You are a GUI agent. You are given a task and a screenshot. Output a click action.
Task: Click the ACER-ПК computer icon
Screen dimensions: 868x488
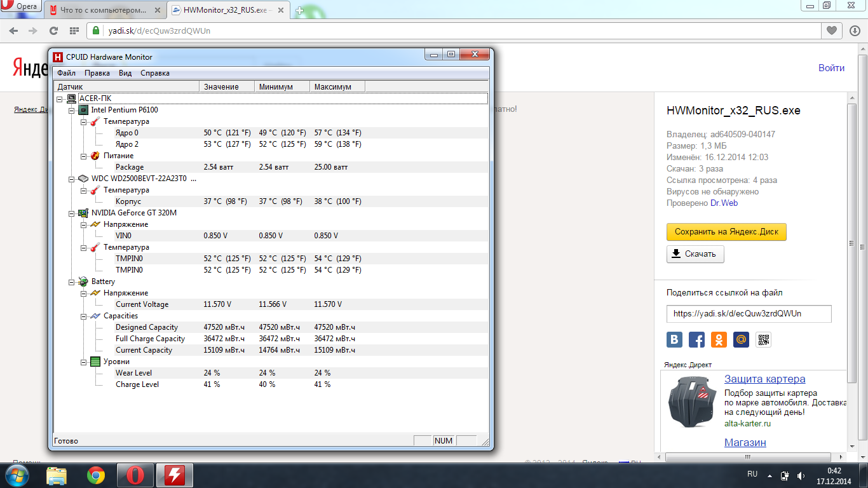click(71, 98)
